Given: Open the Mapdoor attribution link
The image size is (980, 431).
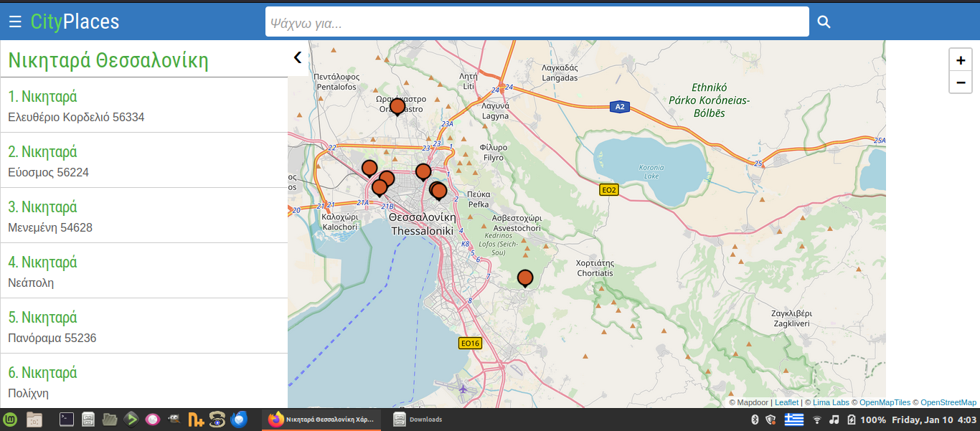Looking at the screenshot, I should click(752, 402).
